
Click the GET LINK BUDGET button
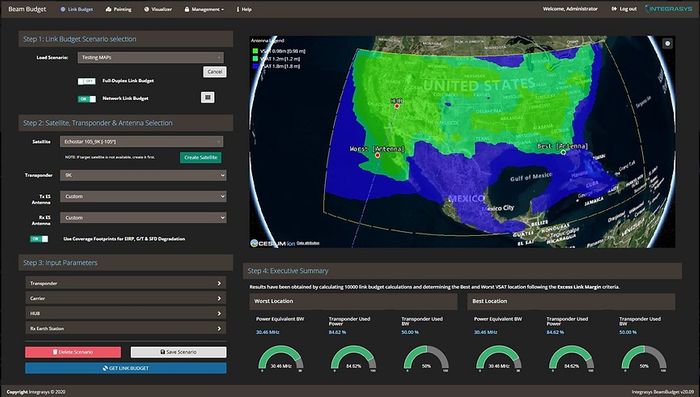pos(126,368)
